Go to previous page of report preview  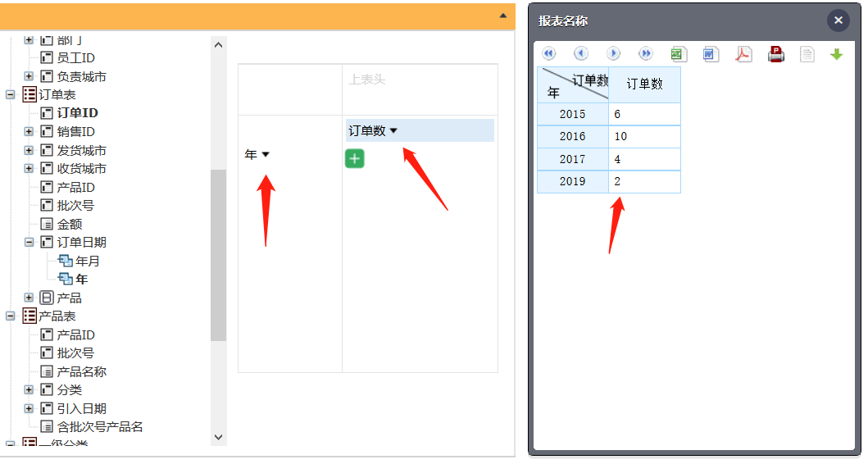coord(580,54)
